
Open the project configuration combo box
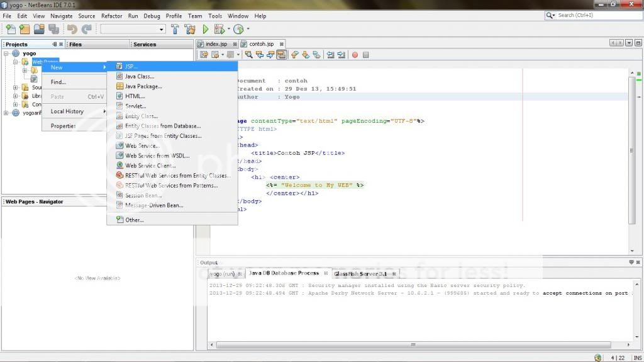[x=132, y=29]
